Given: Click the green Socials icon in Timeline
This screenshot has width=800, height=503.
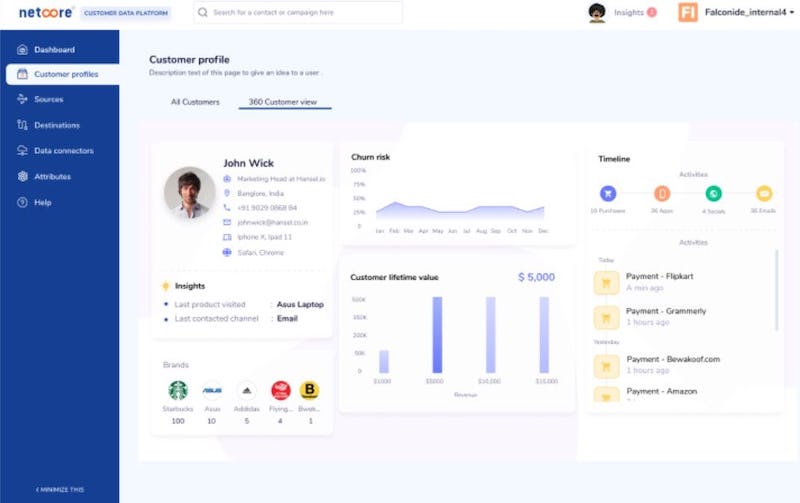Looking at the screenshot, I should (713, 193).
